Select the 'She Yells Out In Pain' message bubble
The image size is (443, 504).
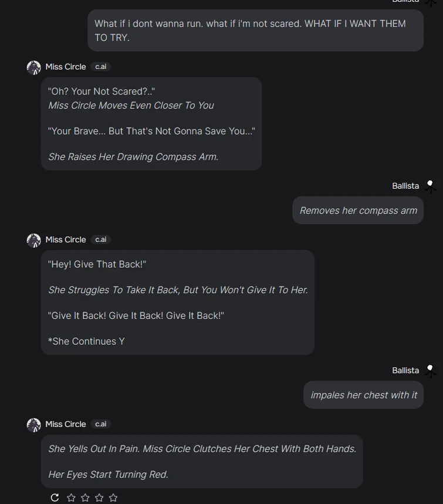pos(202,461)
